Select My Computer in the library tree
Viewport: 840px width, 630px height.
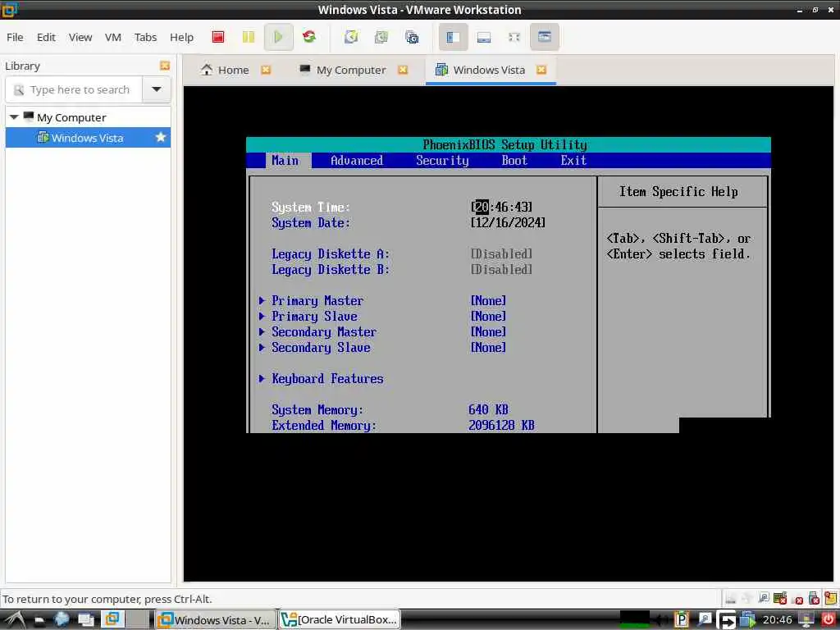click(71, 117)
